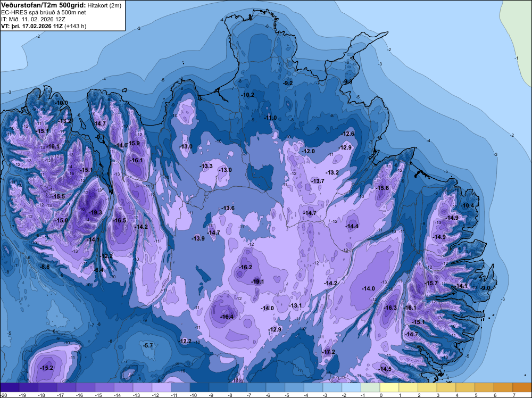Click the valid time "VT: þri. 17.02.2026 11Z"
Viewport: 532px width, 398px height.
point(32,26)
